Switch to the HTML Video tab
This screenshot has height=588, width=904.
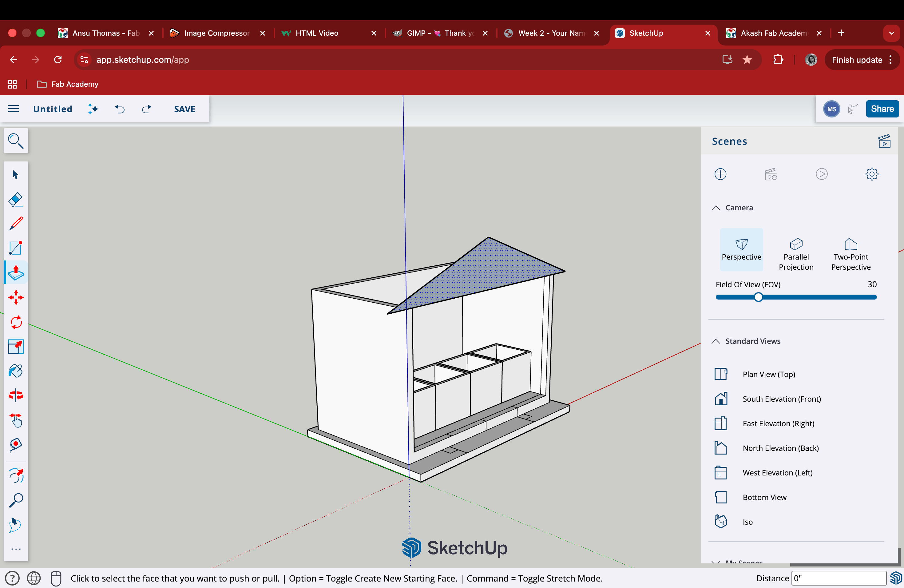(x=316, y=33)
